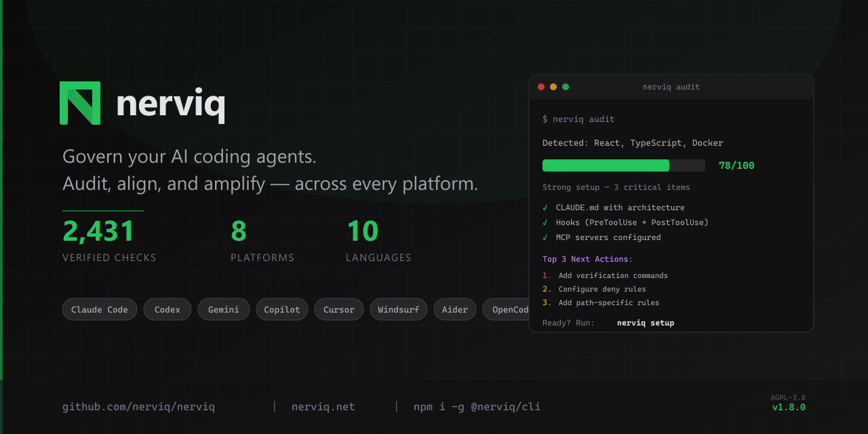Select the Gemini platform pill
The width and height of the screenshot is (868, 434).
click(x=224, y=309)
